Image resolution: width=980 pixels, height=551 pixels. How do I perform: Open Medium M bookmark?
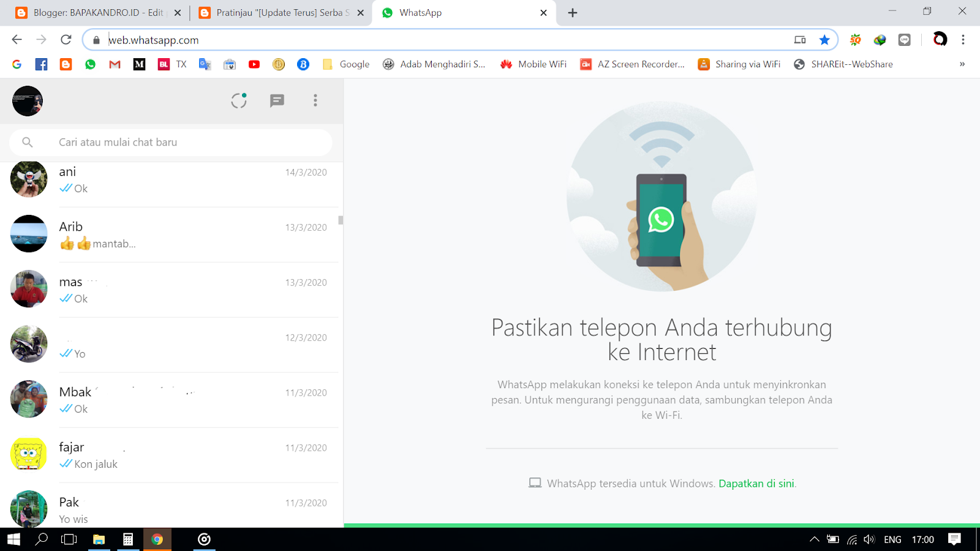coord(139,64)
